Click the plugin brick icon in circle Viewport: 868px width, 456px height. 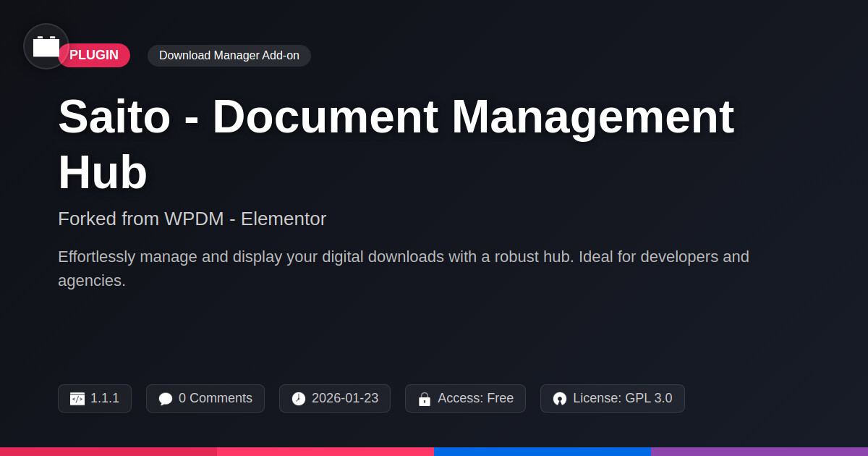46,46
